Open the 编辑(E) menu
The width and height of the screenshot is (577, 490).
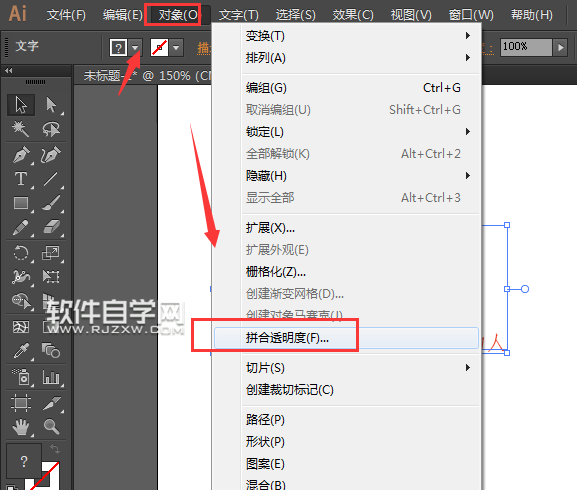coord(123,15)
